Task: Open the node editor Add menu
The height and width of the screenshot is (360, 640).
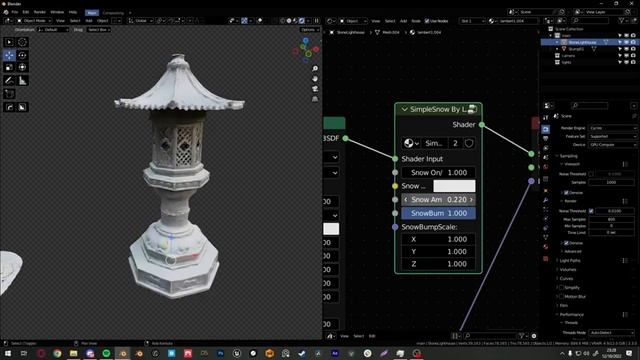Action: [x=403, y=21]
